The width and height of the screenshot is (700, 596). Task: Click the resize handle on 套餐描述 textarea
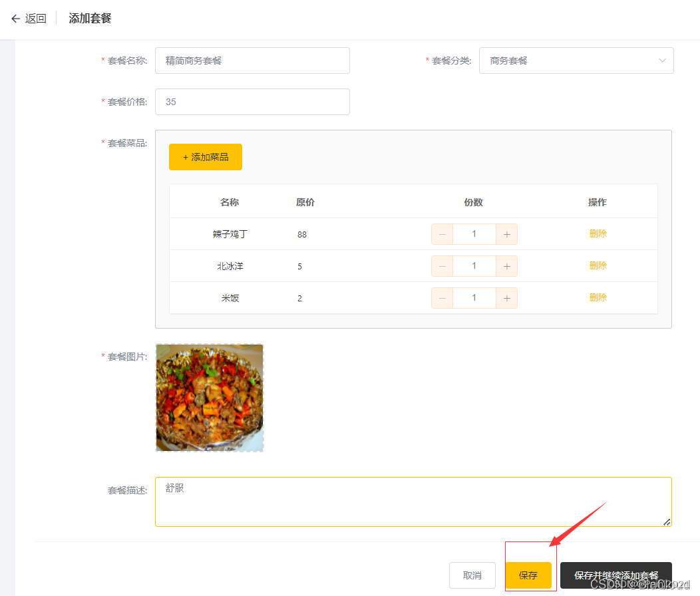666,523
